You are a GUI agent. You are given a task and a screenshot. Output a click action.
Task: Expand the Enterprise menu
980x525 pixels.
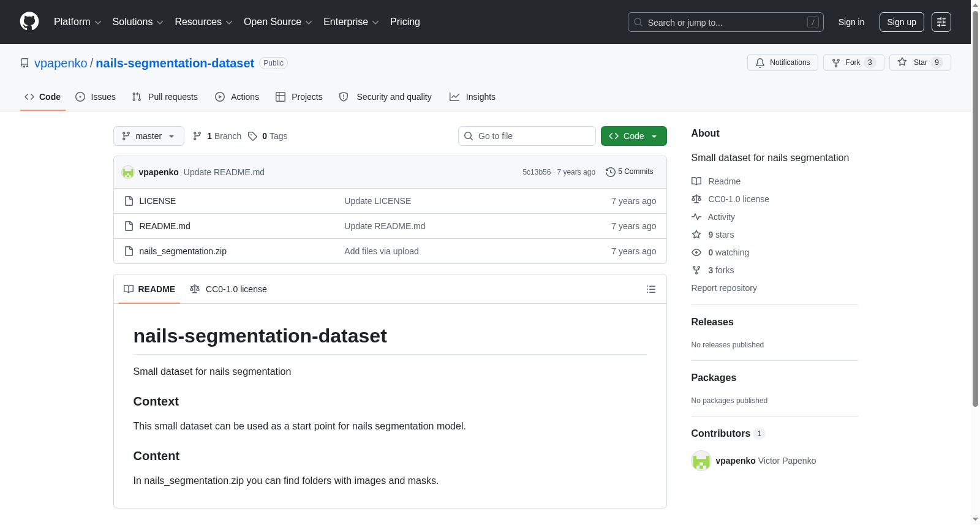pos(351,22)
